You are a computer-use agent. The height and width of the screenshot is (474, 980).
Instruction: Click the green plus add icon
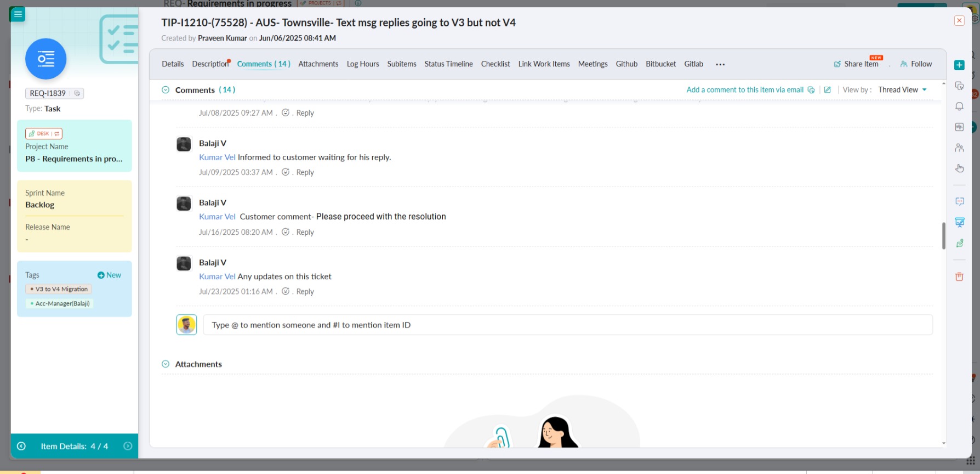click(959, 65)
